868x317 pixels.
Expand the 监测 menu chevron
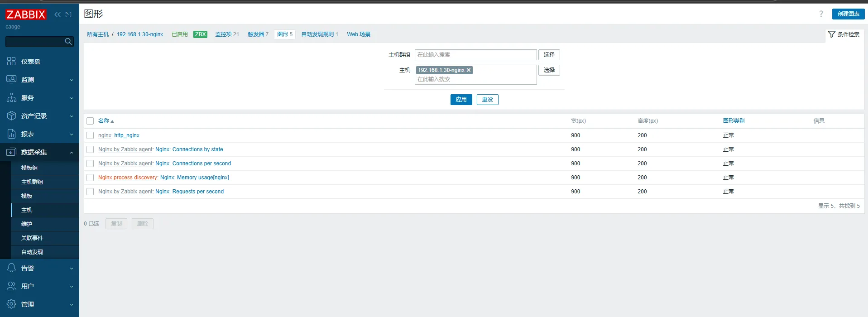click(x=72, y=80)
